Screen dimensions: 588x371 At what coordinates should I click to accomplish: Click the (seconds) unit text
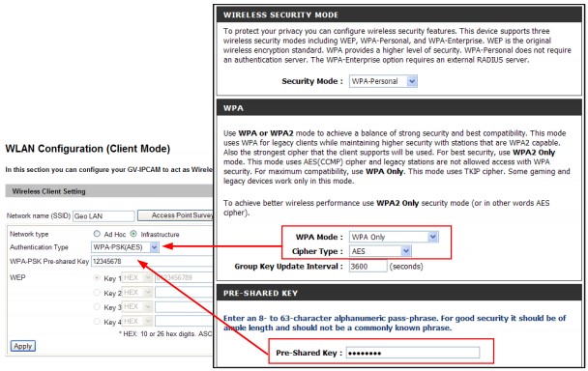click(x=406, y=267)
